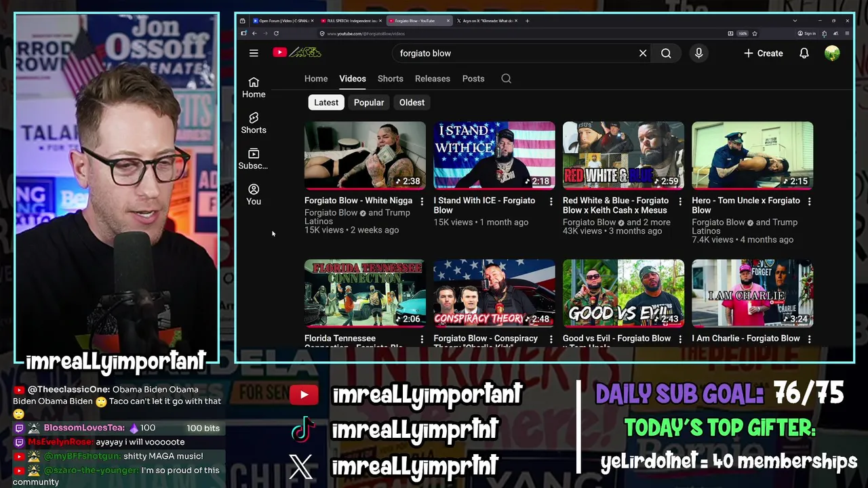Open Hero Tom Uncle thumbnail

(753, 155)
